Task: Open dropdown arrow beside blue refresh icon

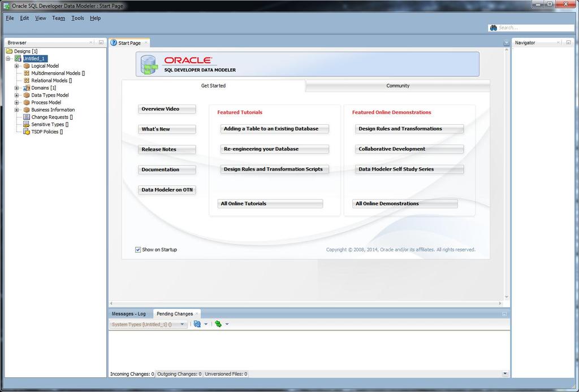Action: click(x=206, y=324)
